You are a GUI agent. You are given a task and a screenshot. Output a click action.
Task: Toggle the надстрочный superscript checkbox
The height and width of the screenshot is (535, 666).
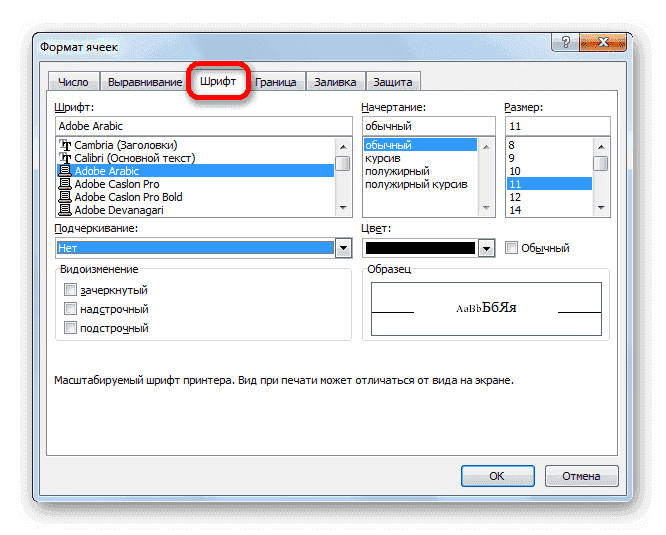(x=70, y=309)
